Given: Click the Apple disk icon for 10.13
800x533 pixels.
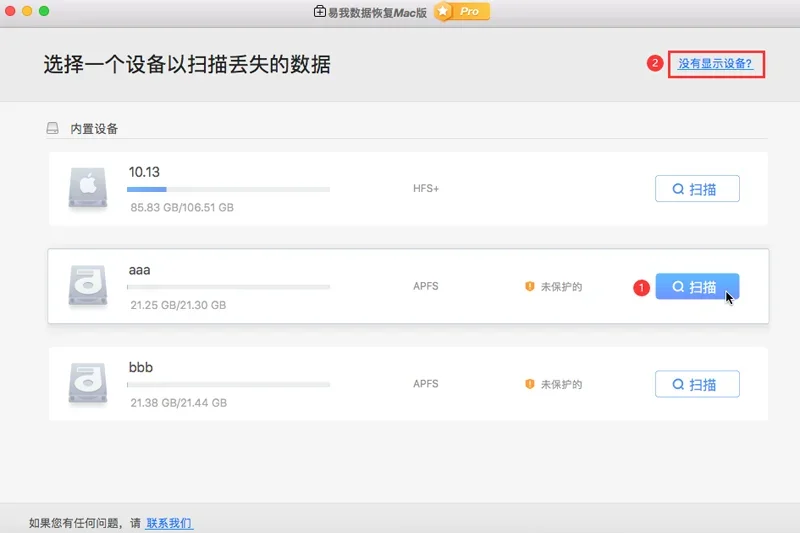Looking at the screenshot, I should (88, 188).
